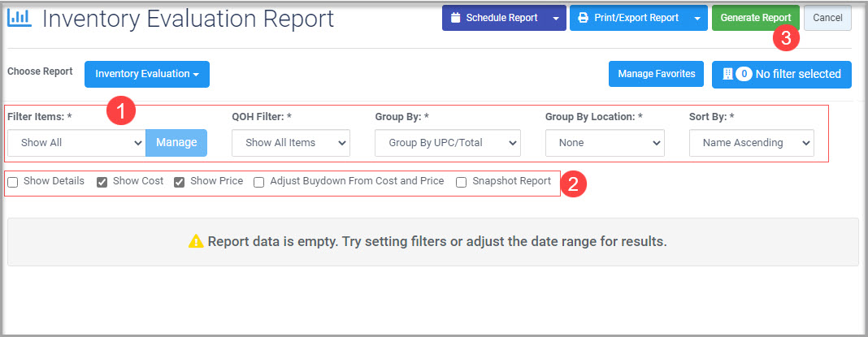Enable the Show Details checkbox

click(13, 182)
